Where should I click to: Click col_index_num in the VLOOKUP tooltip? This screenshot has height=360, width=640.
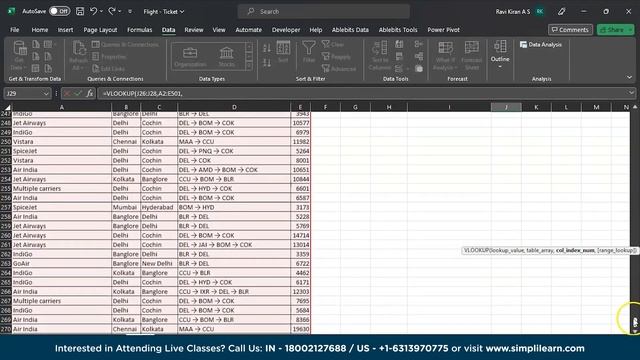(575, 250)
